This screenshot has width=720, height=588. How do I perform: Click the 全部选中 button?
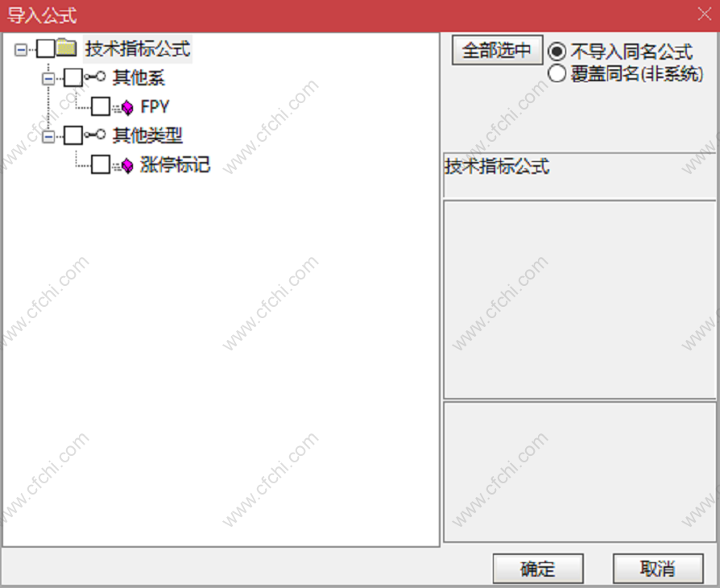[497, 50]
